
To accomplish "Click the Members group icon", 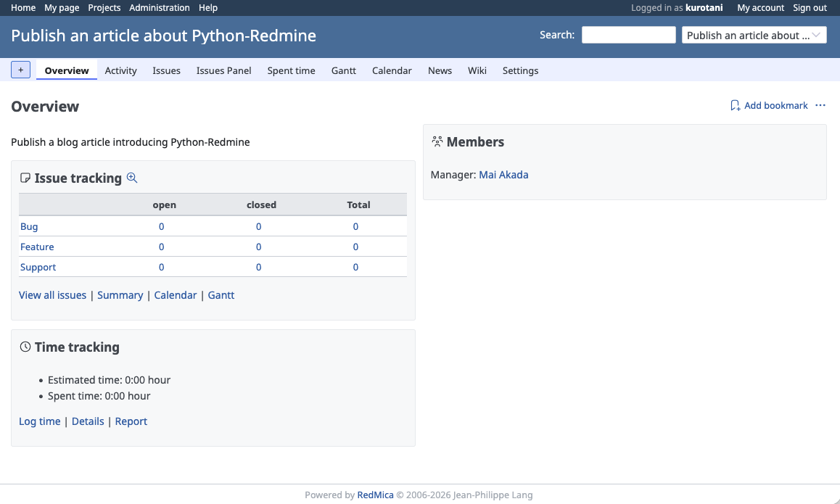I will coord(437,142).
